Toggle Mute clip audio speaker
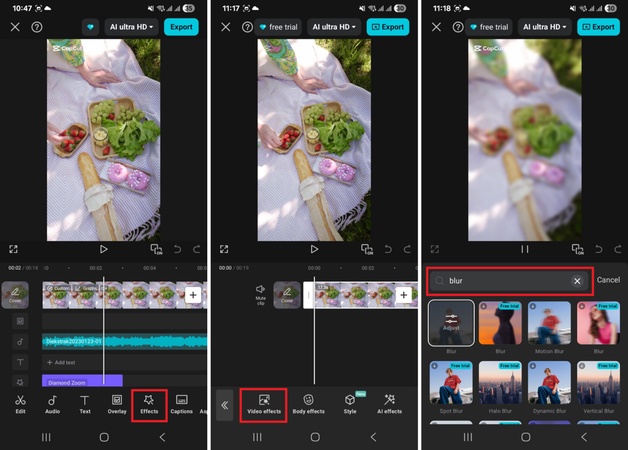 point(261,294)
